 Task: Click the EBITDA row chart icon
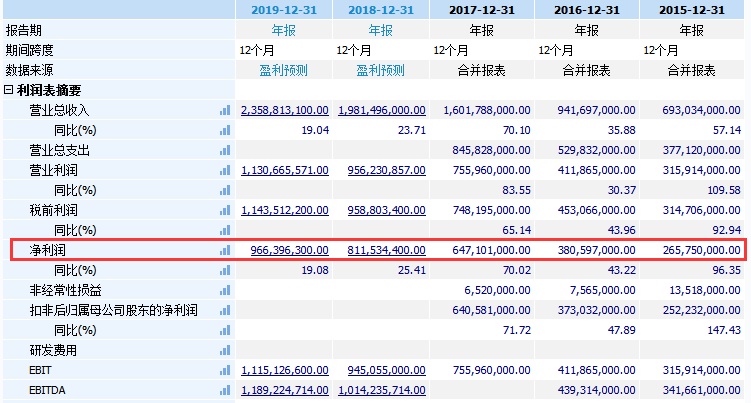coord(225,391)
